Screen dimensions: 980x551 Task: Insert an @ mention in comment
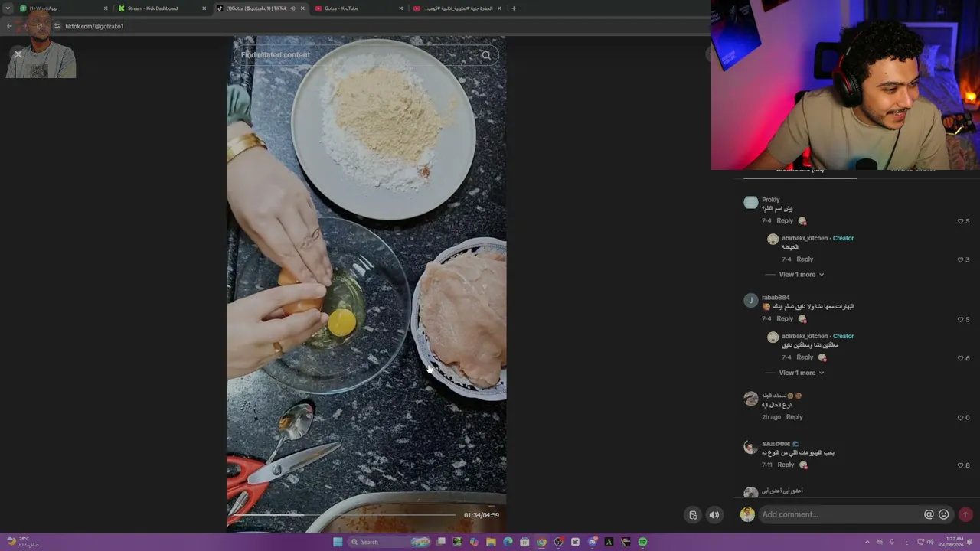click(929, 515)
